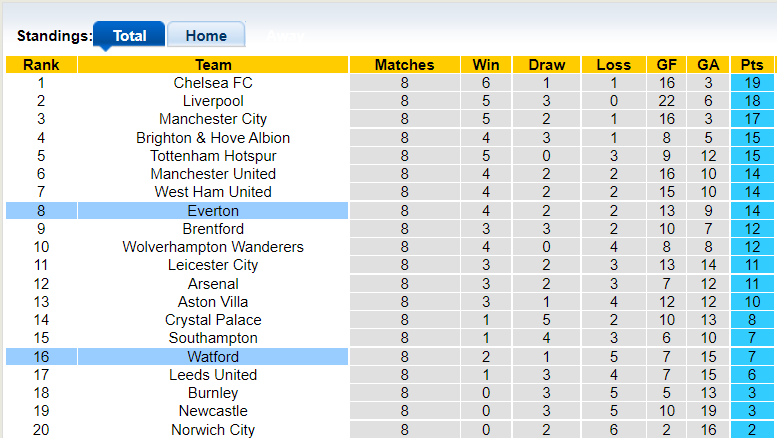
Task: Open the Home standings tab
Action: pos(206,35)
